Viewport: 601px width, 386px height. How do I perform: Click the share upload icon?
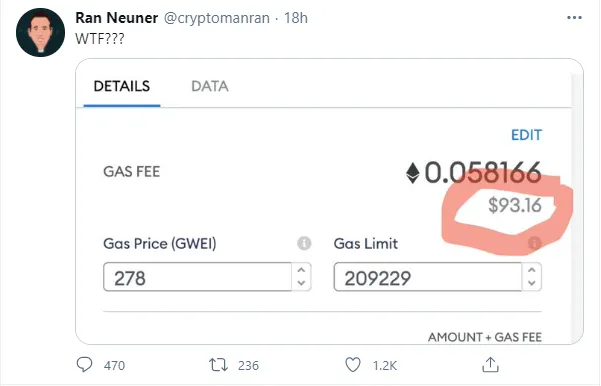[490, 365]
